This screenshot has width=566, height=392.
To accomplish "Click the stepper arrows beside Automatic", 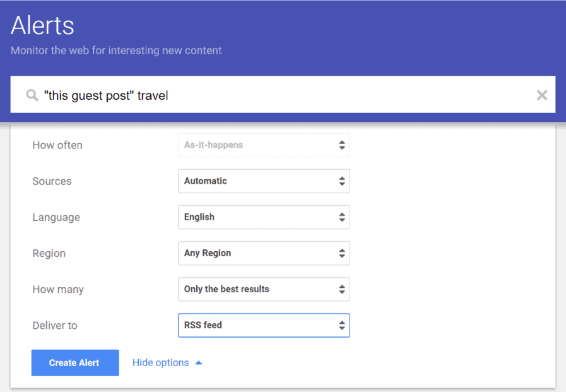I will (342, 181).
